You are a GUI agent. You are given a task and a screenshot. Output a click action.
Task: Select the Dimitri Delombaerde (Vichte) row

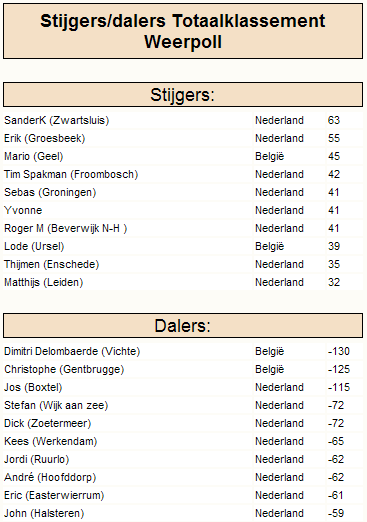(183, 351)
